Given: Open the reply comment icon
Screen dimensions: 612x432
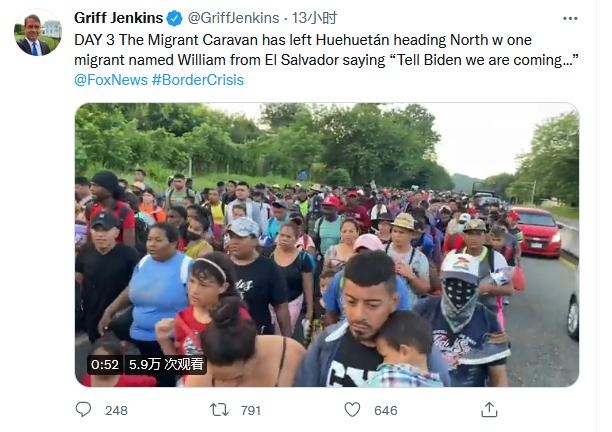Looking at the screenshot, I should (83, 410).
